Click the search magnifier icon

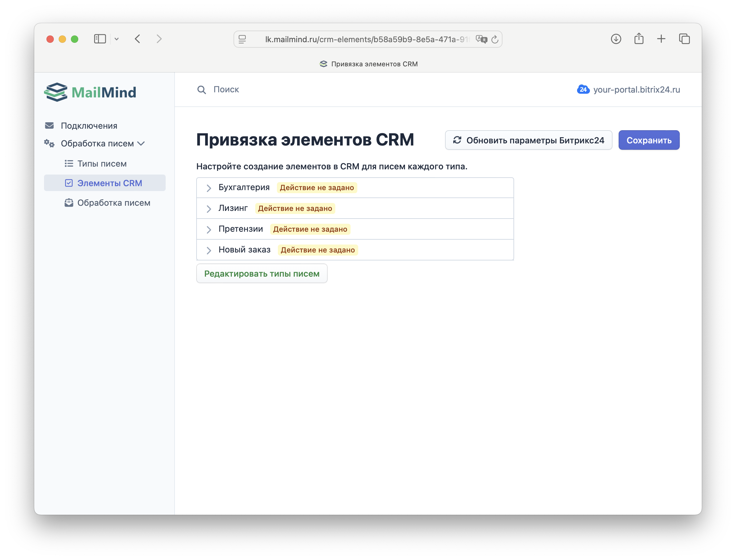(201, 90)
